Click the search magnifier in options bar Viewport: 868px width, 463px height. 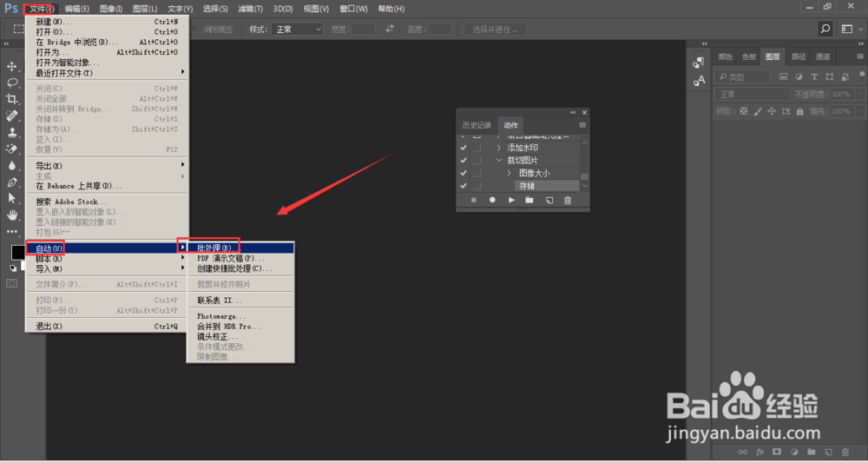[825, 29]
